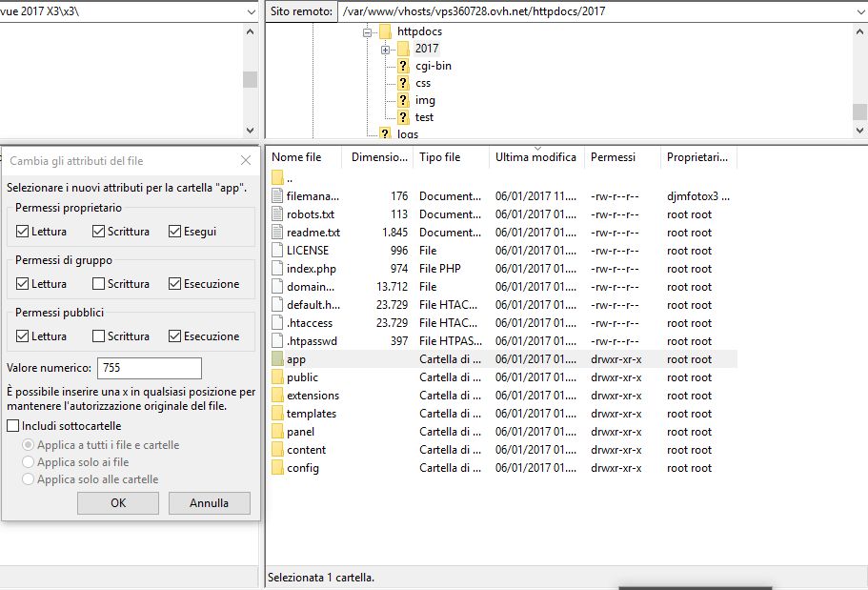Image resolution: width=868 pixels, height=590 pixels.
Task: Sort by Ultima modifica column header
Action: pyautogui.click(x=536, y=157)
